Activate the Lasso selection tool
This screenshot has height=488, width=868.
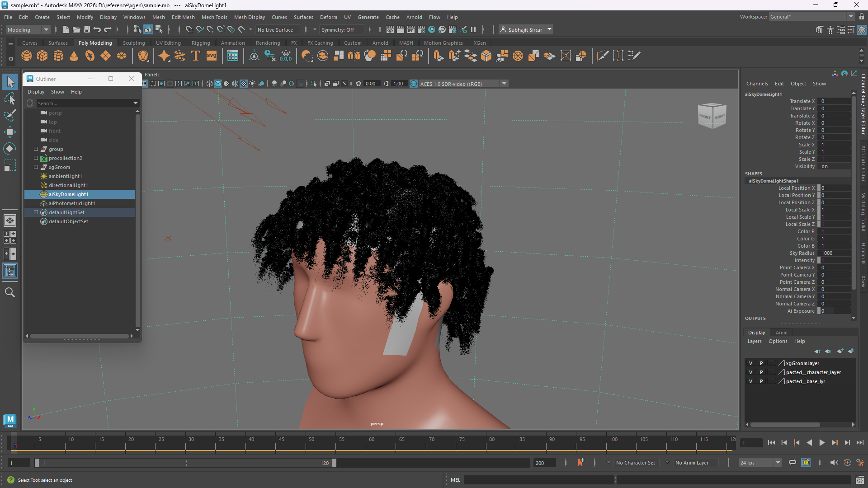pos(10,99)
